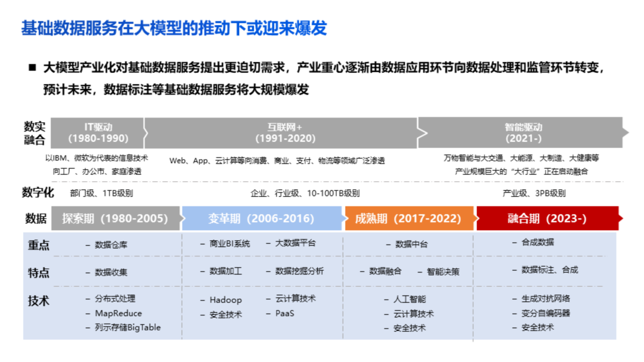Click the black square bullet before 大模型产业化

[32, 67]
